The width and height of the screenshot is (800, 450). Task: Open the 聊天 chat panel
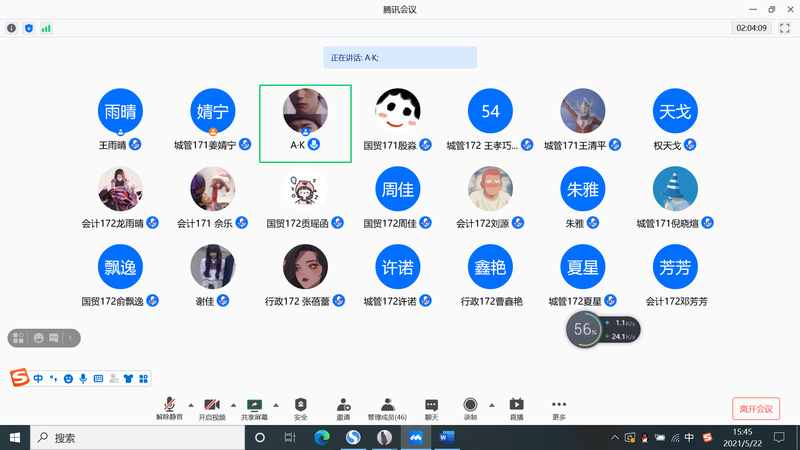[x=431, y=407]
